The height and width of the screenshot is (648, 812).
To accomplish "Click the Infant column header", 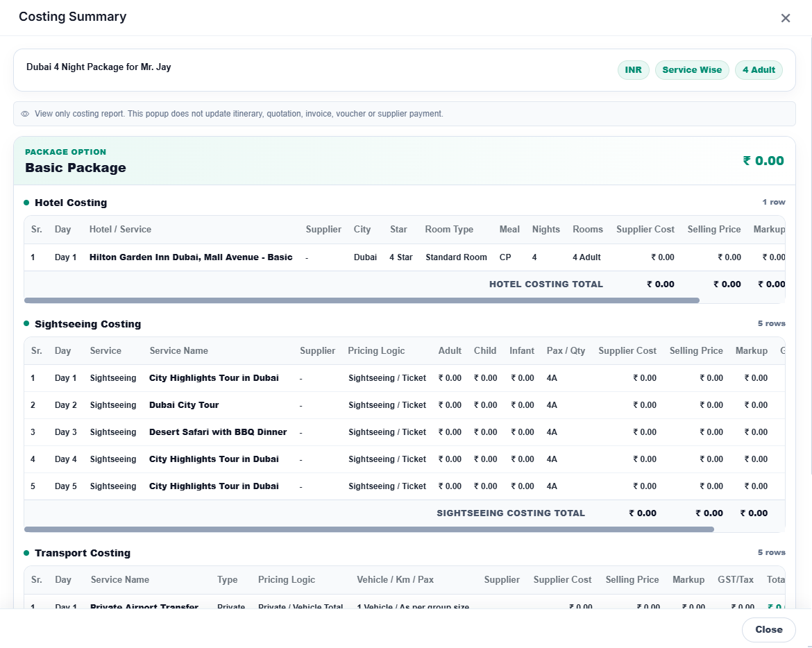I will click(521, 351).
